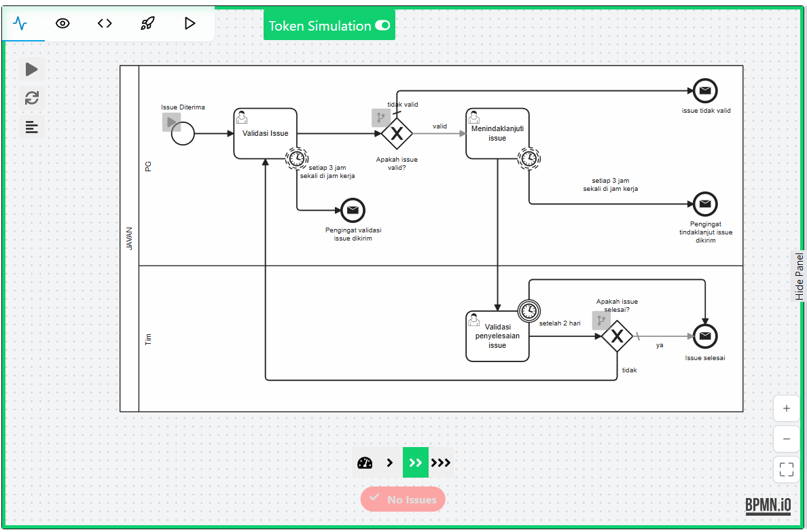
Task: Click the No Issues status button
Action: click(403, 499)
